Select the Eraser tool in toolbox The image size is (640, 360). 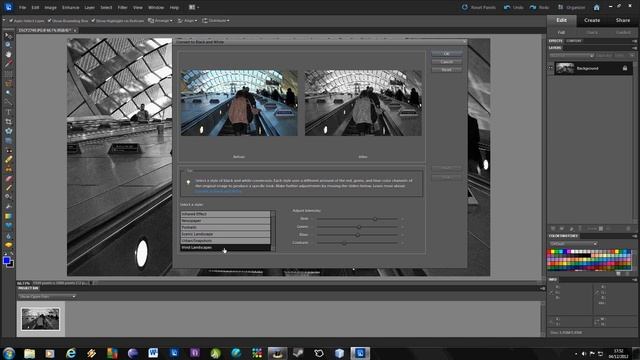[x=8, y=179]
